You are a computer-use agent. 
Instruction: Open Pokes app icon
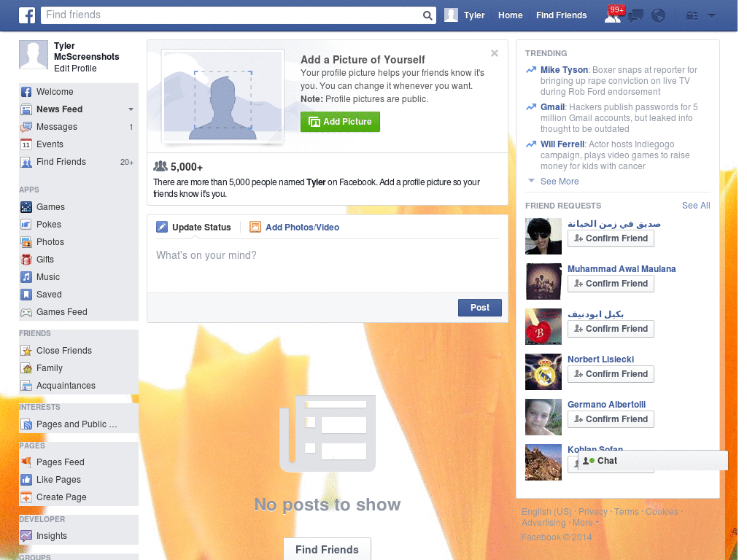point(26,225)
